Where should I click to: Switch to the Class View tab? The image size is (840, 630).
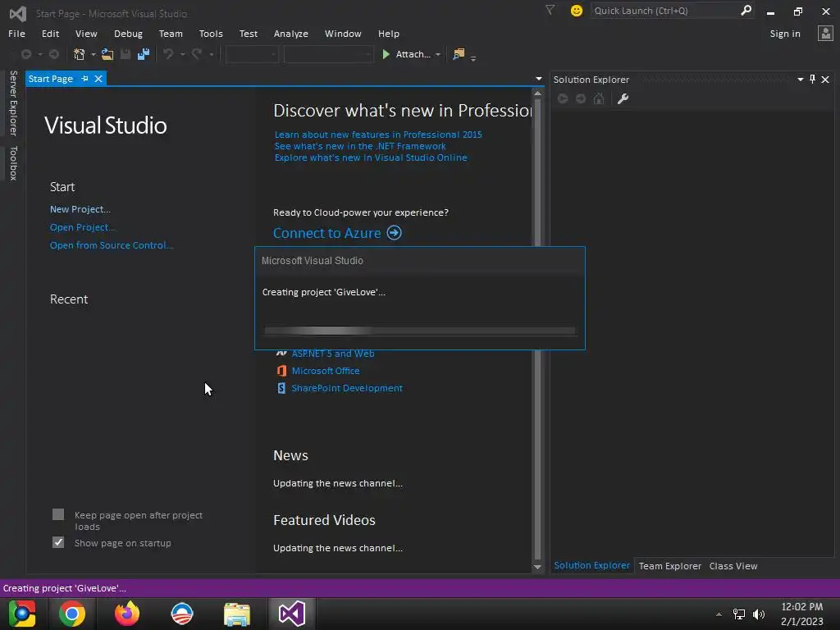tap(733, 566)
